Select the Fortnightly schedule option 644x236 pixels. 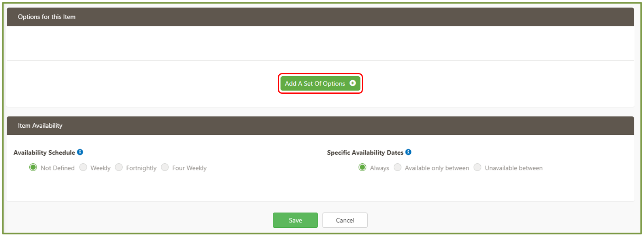pyautogui.click(x=119, y=168)
